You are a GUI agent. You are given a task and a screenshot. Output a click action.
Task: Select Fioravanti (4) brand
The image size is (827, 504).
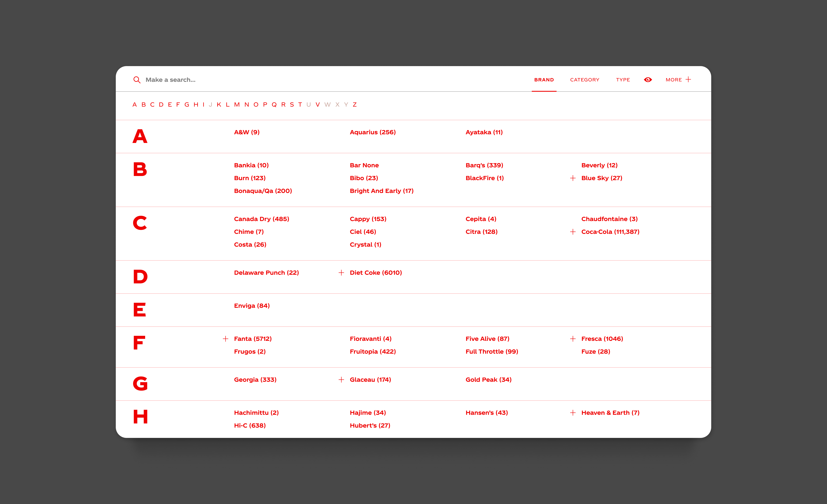(370, 339)
